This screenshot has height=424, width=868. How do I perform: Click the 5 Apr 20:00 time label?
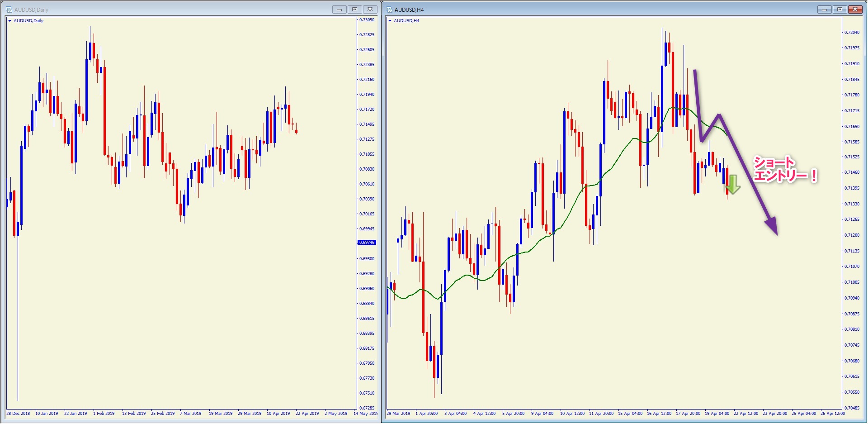pos(514,414)
